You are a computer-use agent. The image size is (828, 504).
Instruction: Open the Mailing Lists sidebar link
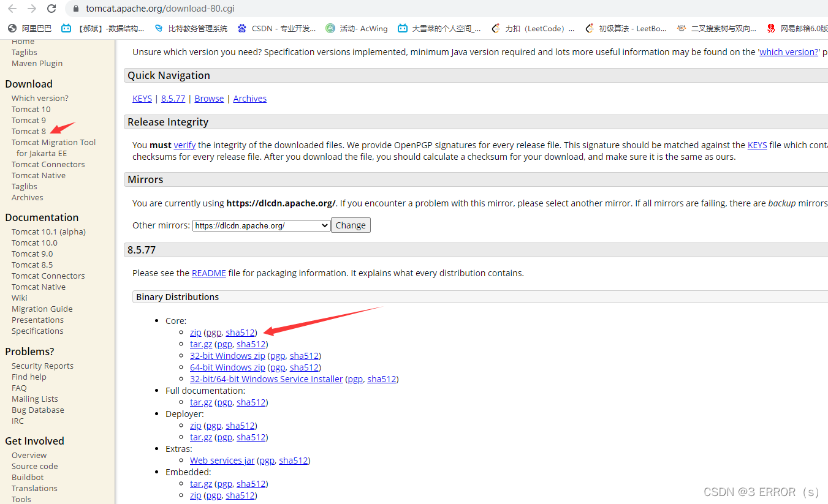[35, 399]
